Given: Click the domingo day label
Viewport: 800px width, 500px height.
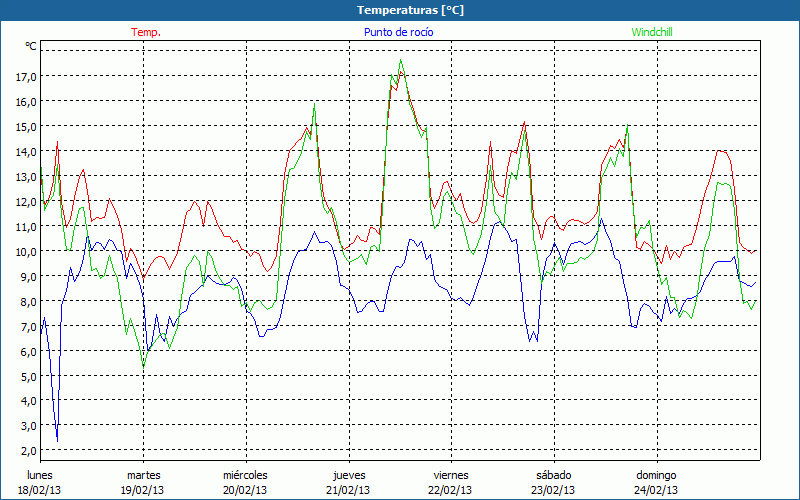Looking at the screenshot, I should point(657,475).
